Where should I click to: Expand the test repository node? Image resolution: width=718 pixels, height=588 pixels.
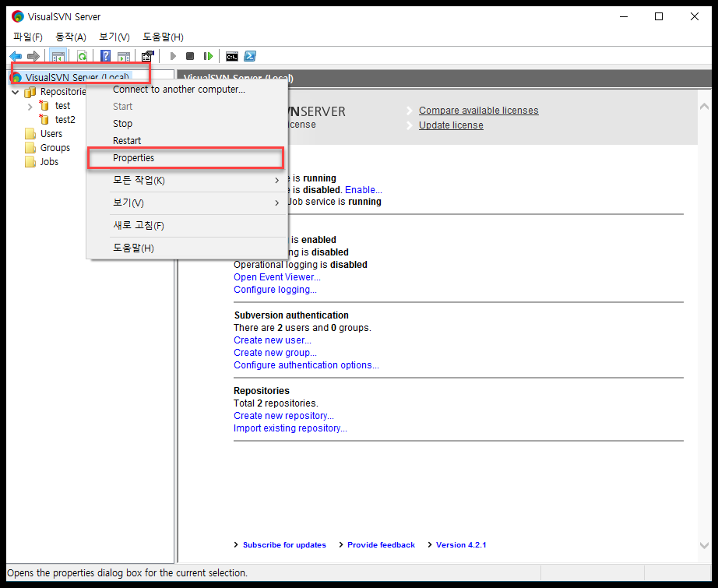pyautogui.click(x=30, y=107)
